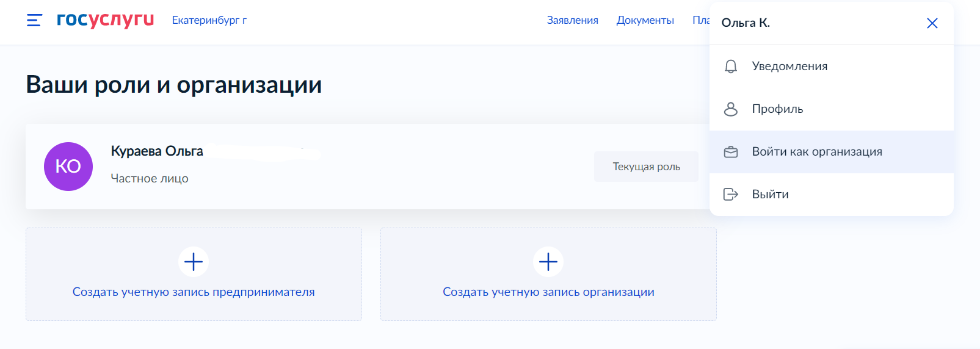Click the briefcase icon for organization login
This screenshot has width=980, height=349.
[731, 152]
